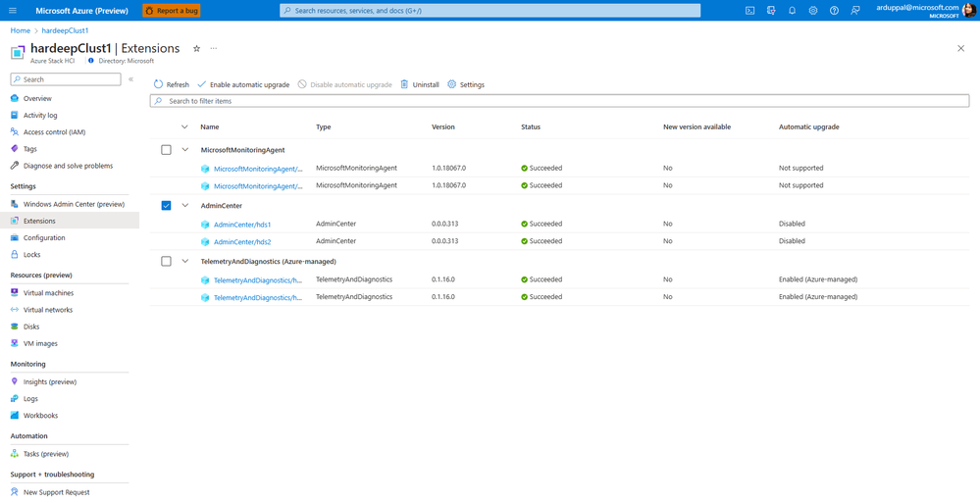Viewport: 980px width, 503px height.
Task: Collapse the left sidebar with double chevron
Action: click(130, 79)
